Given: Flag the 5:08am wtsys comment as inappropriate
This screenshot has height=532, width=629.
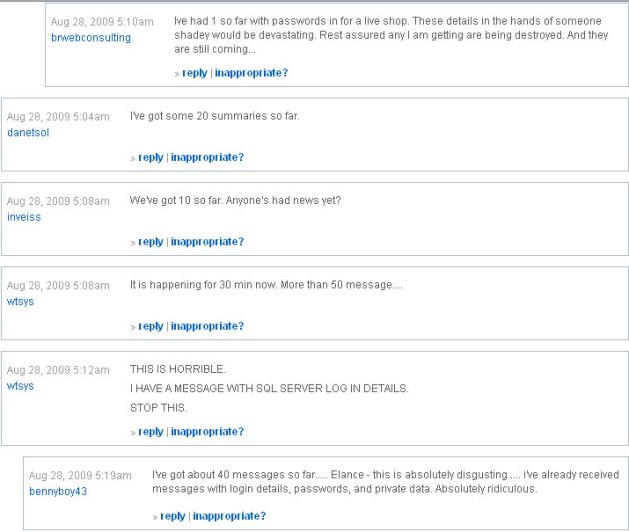Looking at the screenshot, I should (207, 326).
